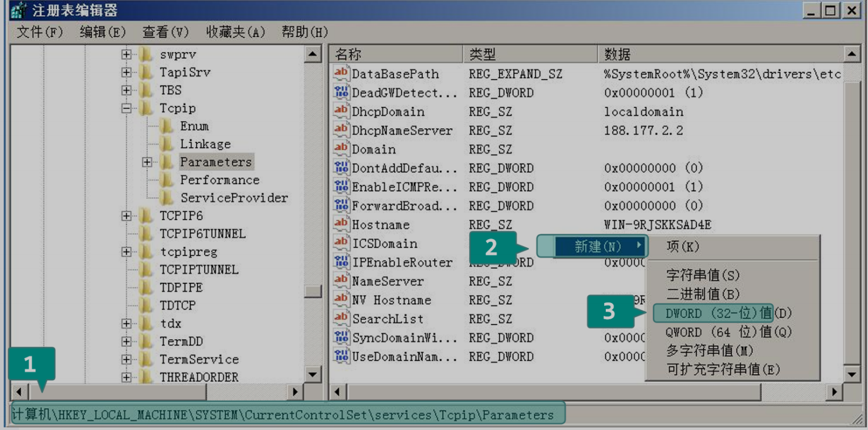Expand the TCPIP6 tree node
868x430 pixels.
pyautogui.click(x=126, y=216)
